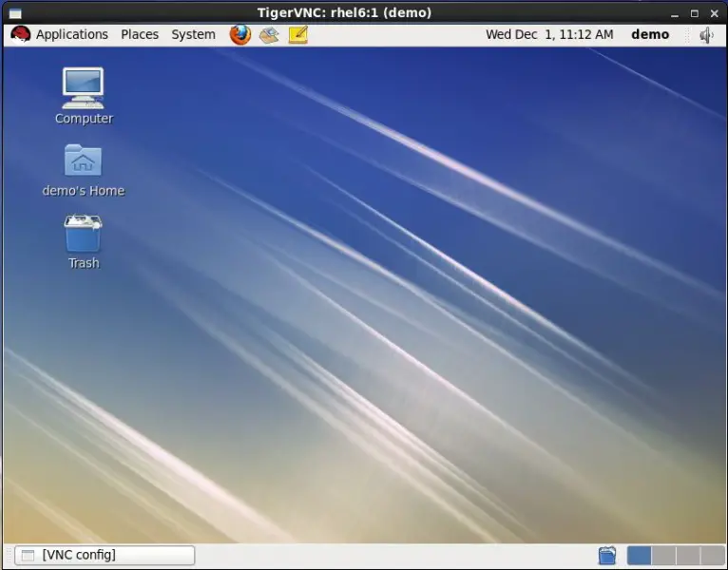Open the Applications menu

point(72,35)
